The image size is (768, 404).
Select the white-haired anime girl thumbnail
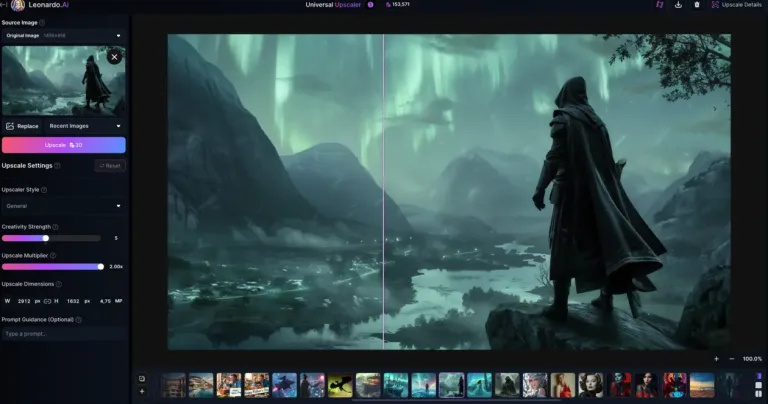(535, 385)
